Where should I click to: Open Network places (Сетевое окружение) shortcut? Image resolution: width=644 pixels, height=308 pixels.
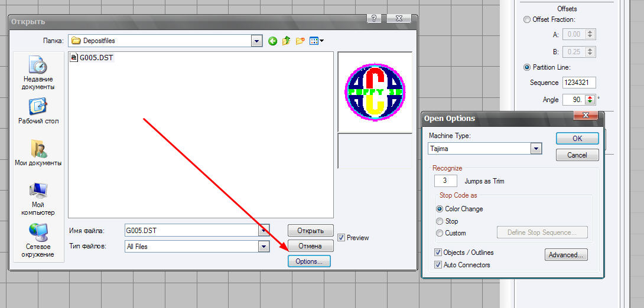[x=38, y=241]
